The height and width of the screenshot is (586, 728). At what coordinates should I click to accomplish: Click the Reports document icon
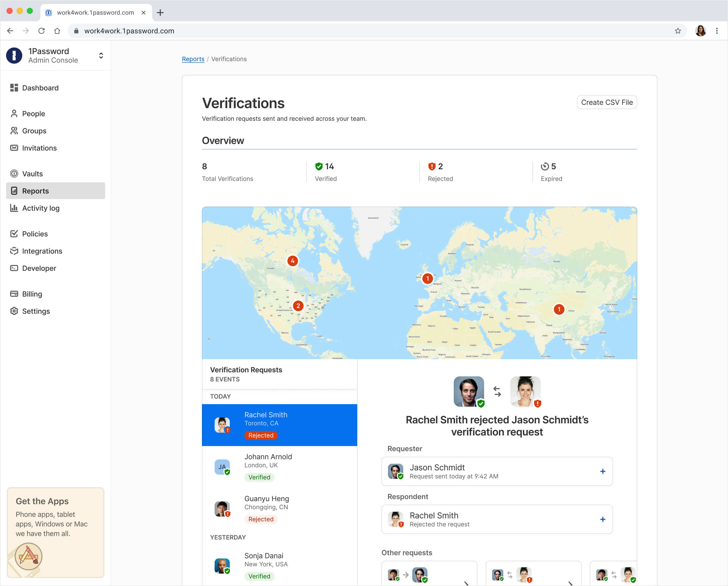14,191
